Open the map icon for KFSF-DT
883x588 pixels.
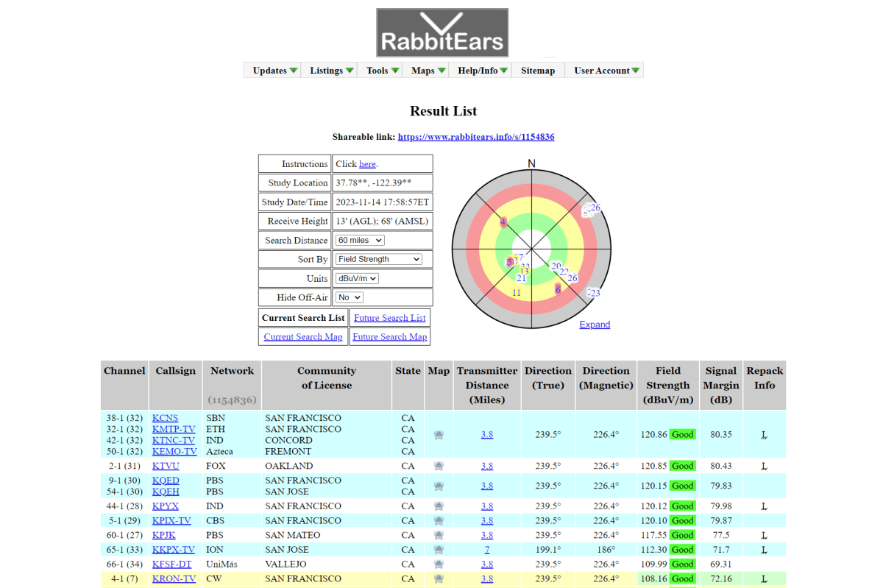[439, 564]
